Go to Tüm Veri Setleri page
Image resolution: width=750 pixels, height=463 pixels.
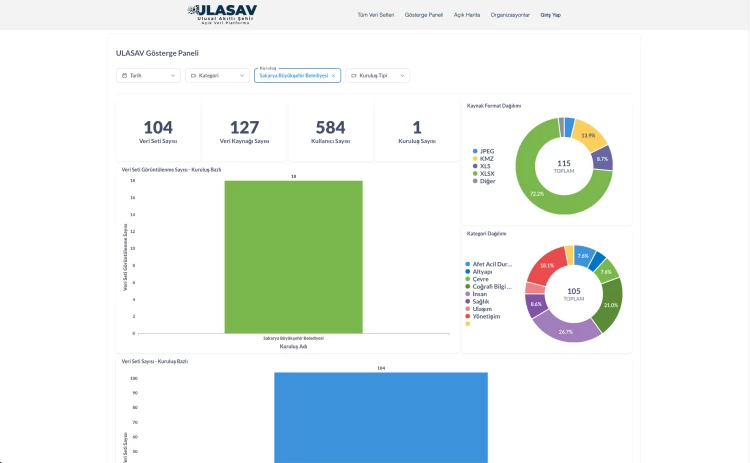[376, 15]
